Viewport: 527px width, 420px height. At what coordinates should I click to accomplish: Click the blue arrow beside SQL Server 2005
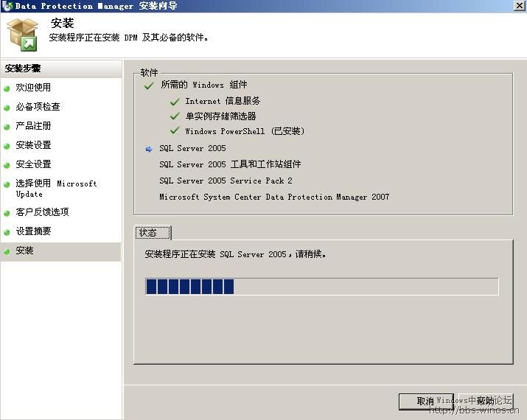pos(150,149)
